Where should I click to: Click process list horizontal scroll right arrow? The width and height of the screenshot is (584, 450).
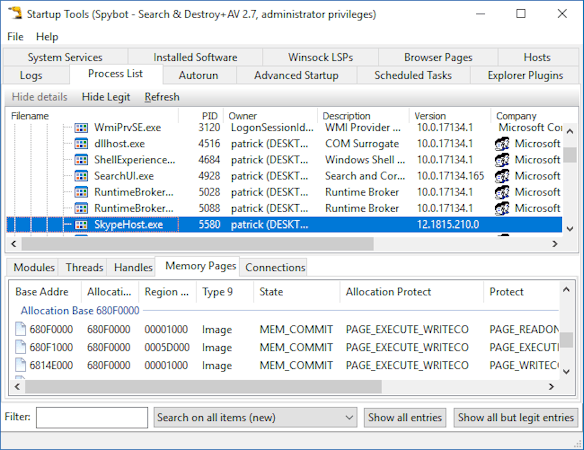tap(555, 244)
